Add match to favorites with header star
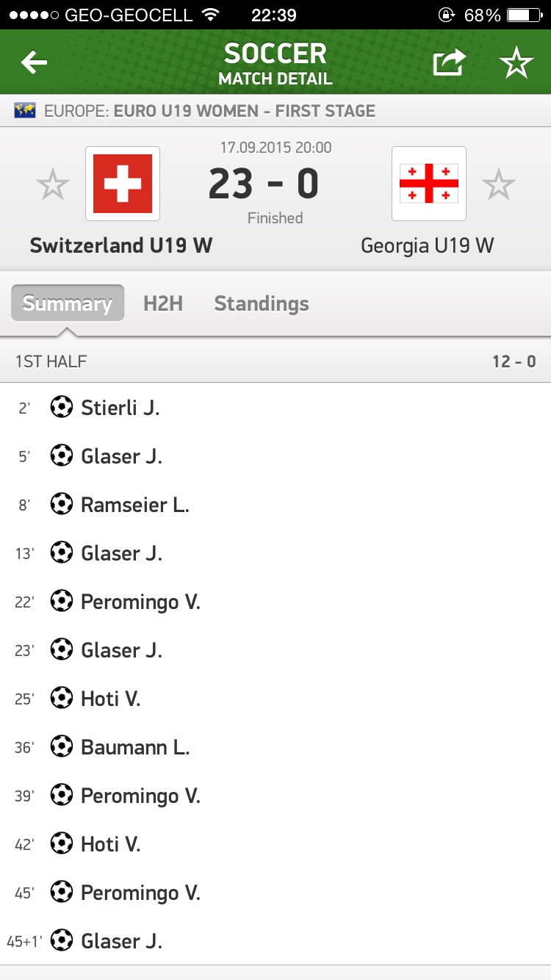The image size is (551, 980). pyautogui.click(x=516, y=64)
